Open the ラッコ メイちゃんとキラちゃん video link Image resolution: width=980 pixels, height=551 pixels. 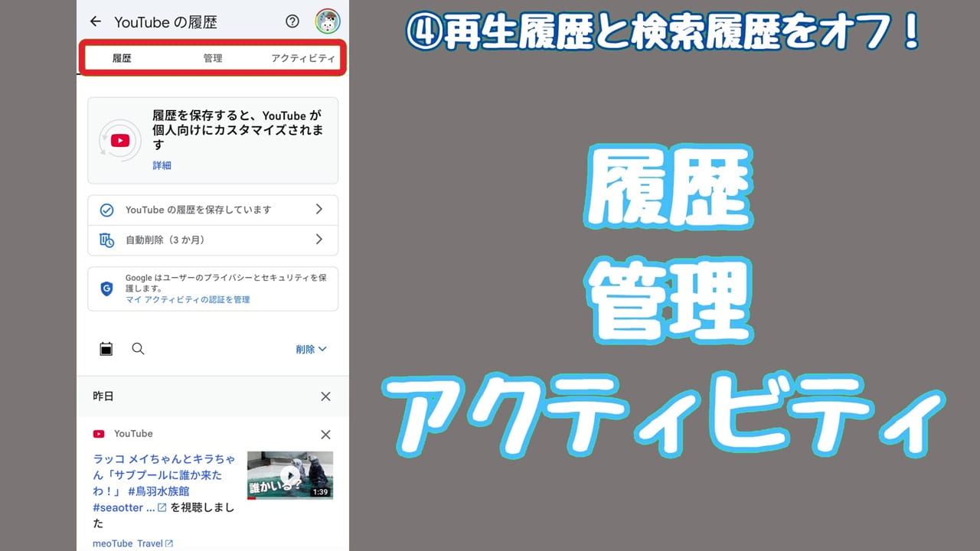coord(165,483)
